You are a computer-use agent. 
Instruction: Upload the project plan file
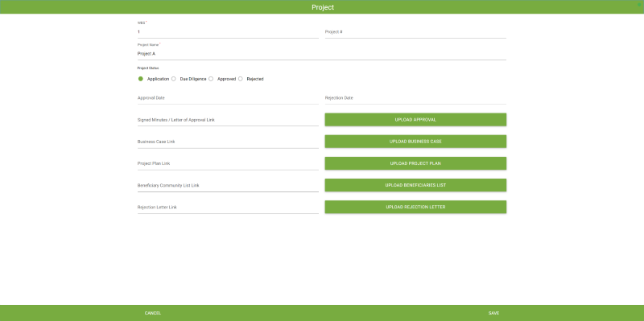click(415, 163)
